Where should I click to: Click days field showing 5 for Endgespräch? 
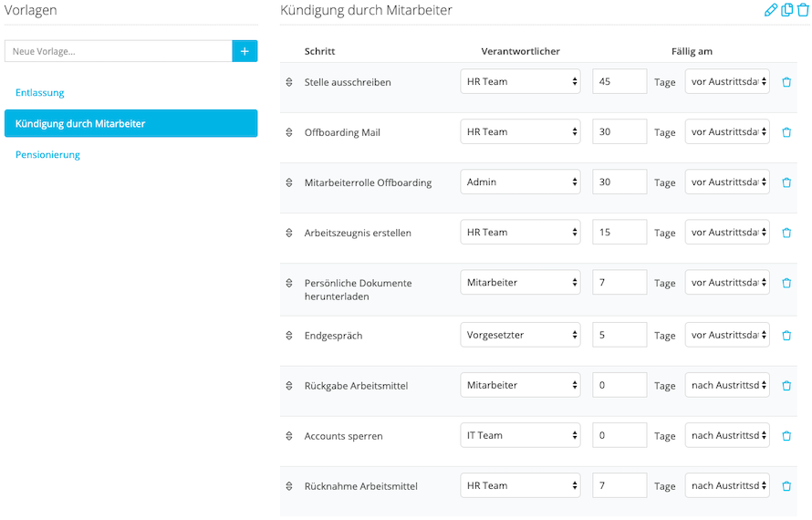click(619, 335)
